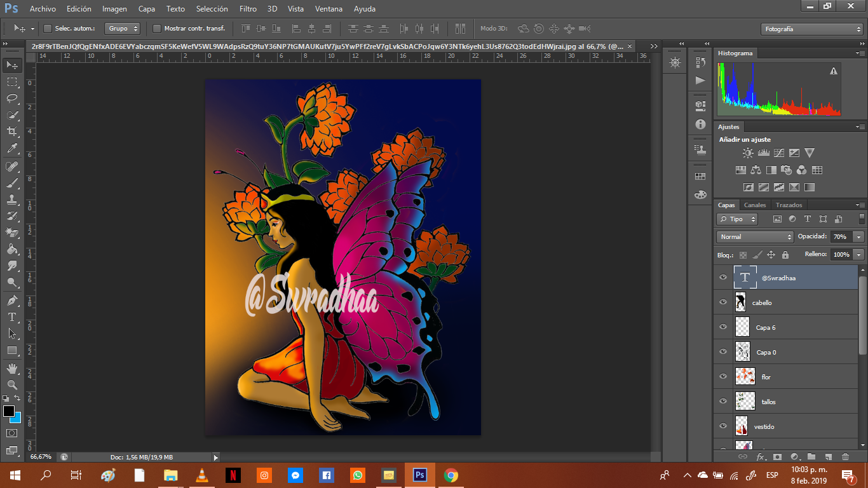The width and height of the screenshot is (868, 488).
Task: Hide the @Swradhaa text layer
Action: 722,278
